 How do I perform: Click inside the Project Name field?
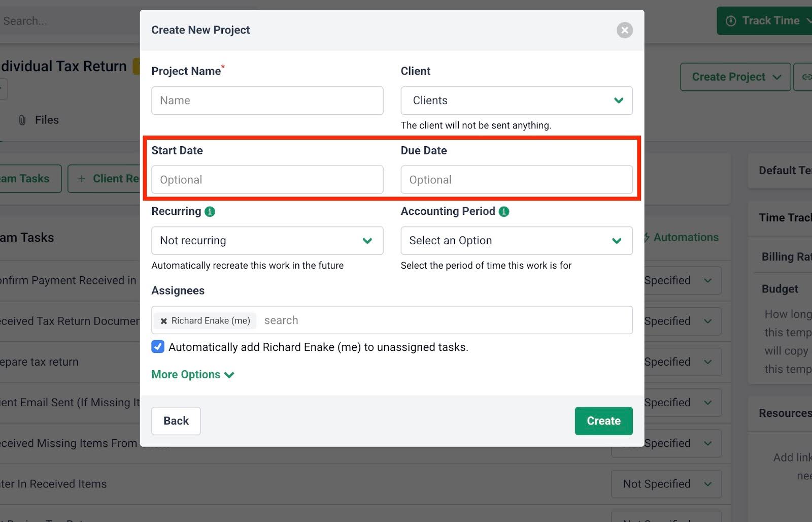pyautogui.click(x=267, y=101)
